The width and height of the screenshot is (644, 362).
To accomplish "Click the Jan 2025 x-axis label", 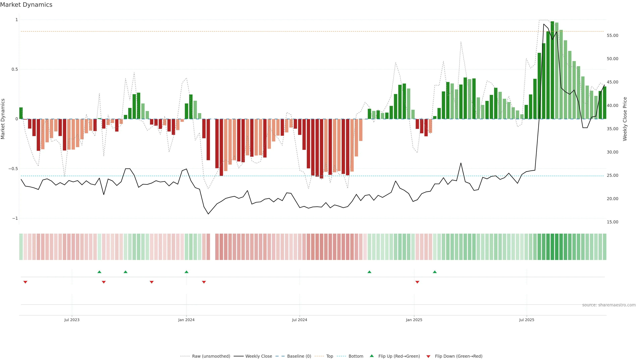I will 414,320.
